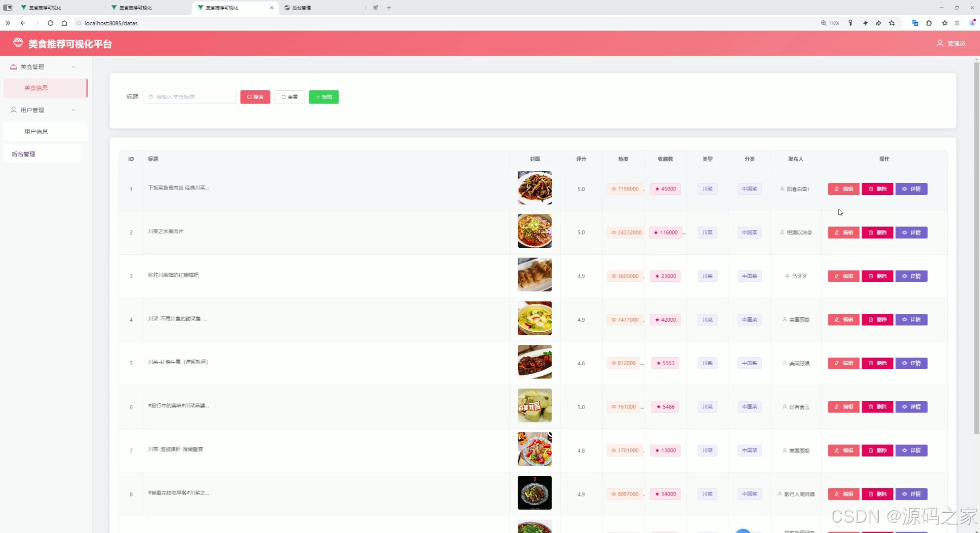Click the admin user icon in header

[x=939, y=43]
